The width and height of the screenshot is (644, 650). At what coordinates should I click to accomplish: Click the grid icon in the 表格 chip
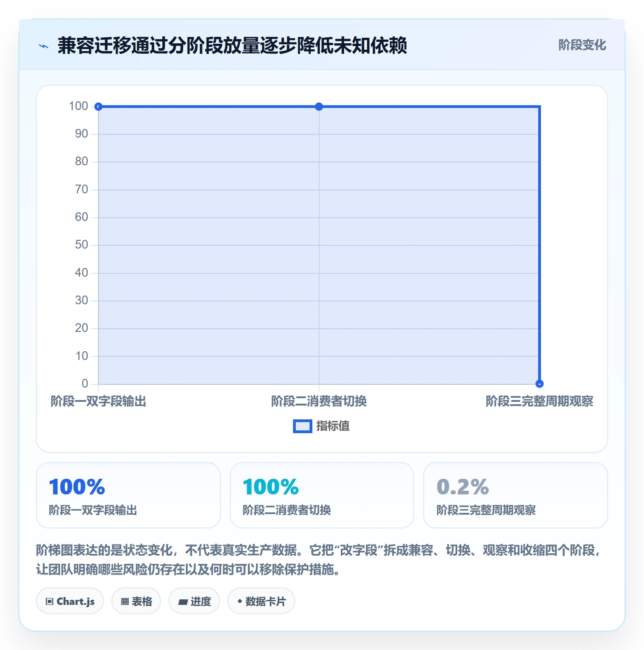tap(125, 601)
